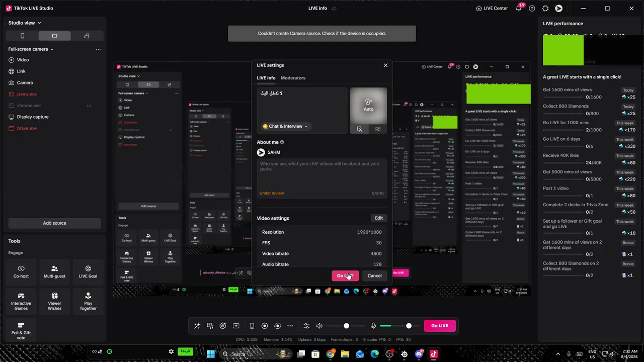The height and width of the screenshot is (362, 644).
Task: Click the About me help icon
Action: pos(282,142)
